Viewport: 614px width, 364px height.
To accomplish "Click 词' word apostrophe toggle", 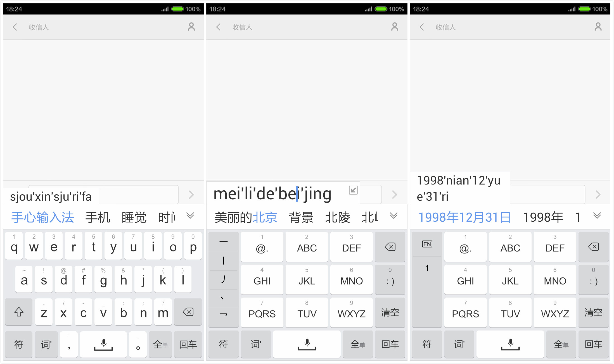I will (x=46, y=347).
